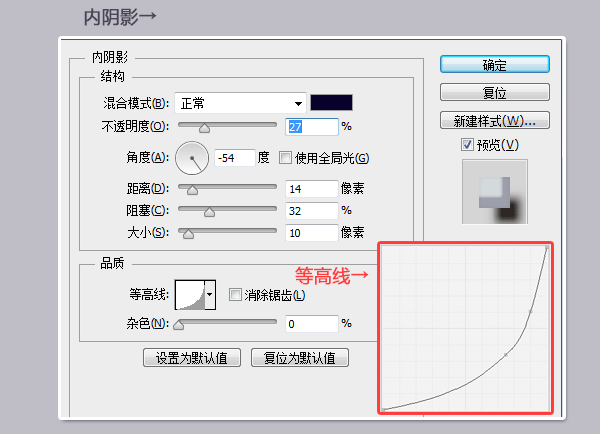The image size is (600, 434).
Task: Click the 不透明度(O) label
Action: pyautogui.click(x=135, y=126)
